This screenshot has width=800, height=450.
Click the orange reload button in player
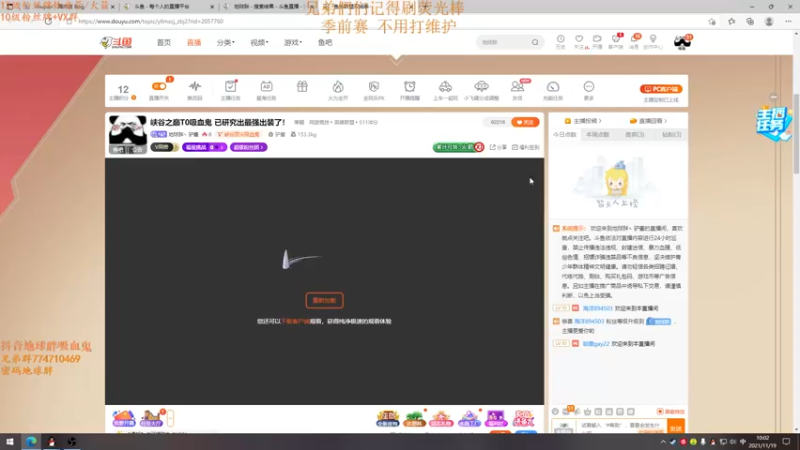[x=324, y=301]
